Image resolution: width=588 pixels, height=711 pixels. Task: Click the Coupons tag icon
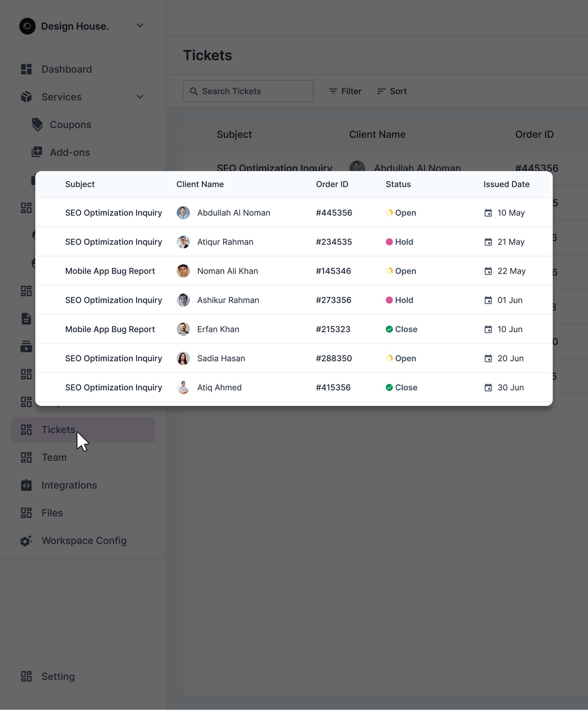[x=37, y=125]
